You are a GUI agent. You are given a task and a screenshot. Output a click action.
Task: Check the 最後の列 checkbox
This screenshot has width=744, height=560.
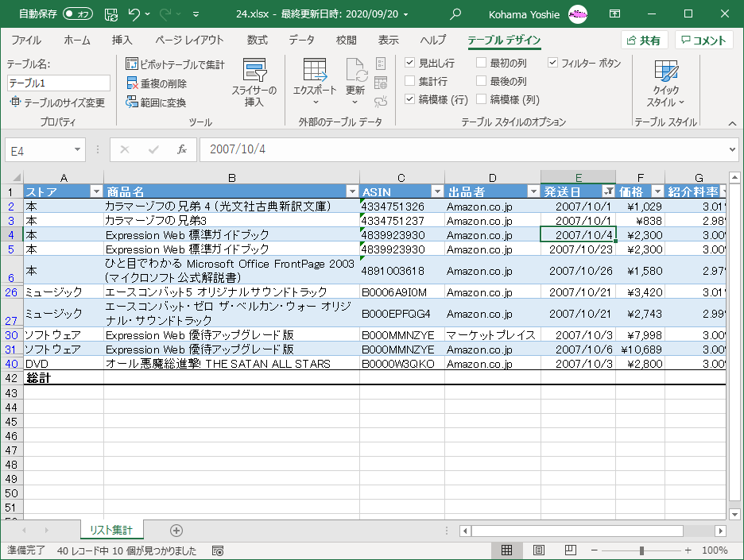tap(481, 81)
